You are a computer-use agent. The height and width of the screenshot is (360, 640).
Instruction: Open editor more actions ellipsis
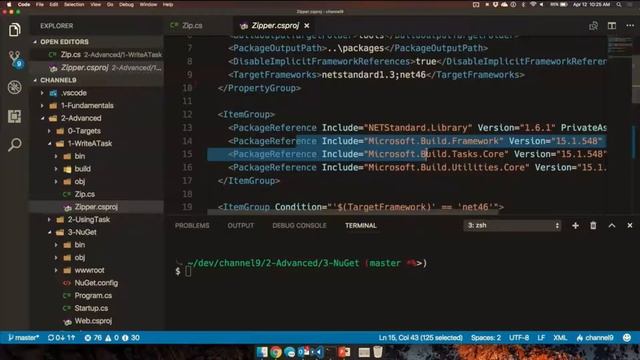point(630,25)
